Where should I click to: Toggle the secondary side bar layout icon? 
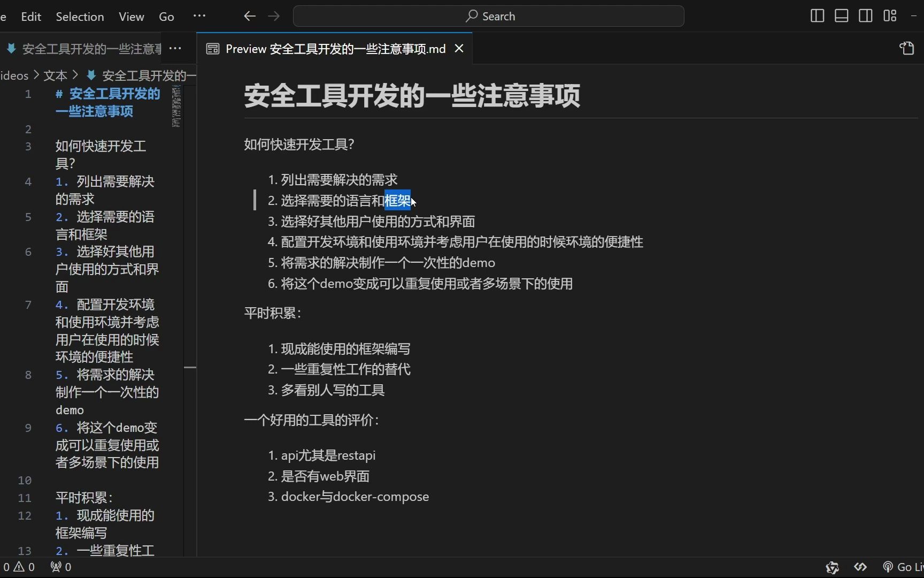click(x=866, y=16)
